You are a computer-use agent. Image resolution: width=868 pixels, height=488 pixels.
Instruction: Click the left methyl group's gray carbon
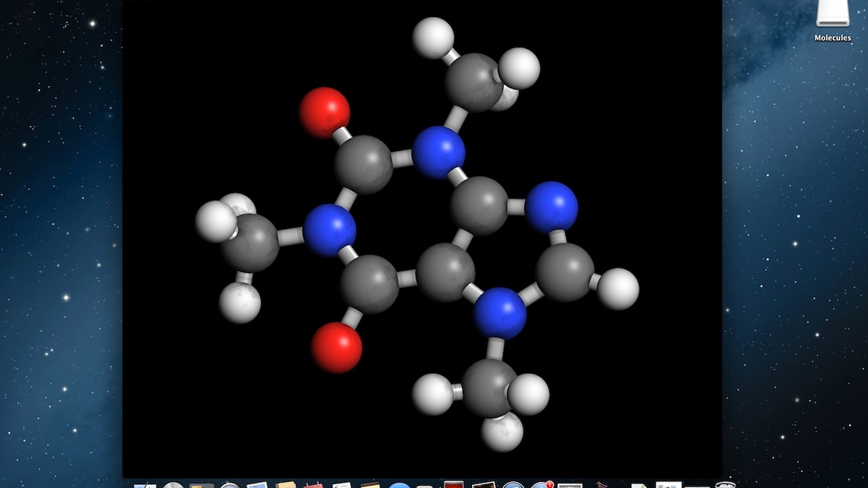[250, 243]
